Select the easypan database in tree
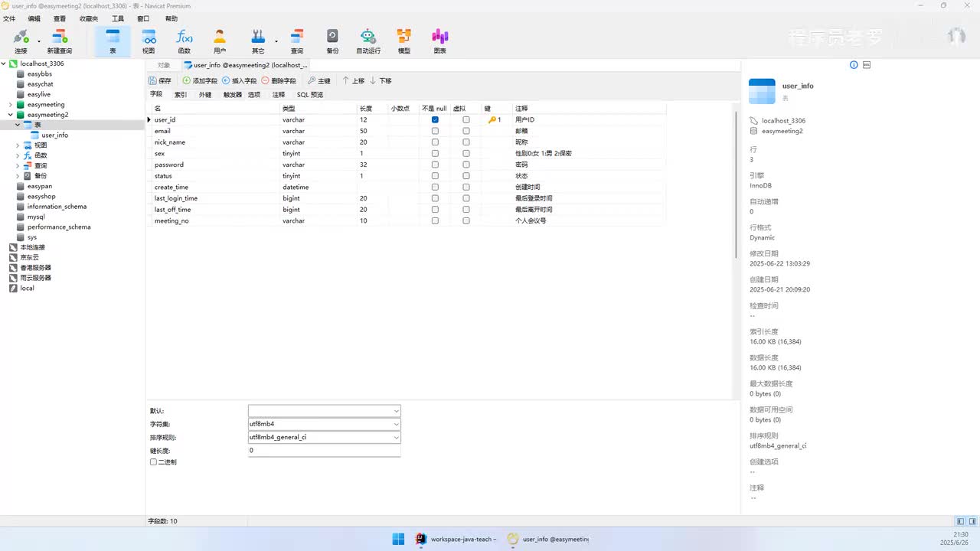Image resolution: width=980 pixels, height=551 pixels. (40, 186)
